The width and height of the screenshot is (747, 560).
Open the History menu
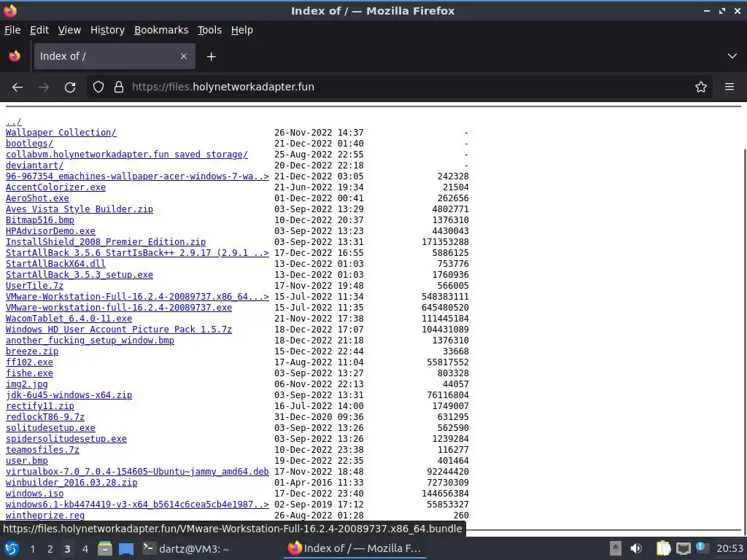pyautogui.click(x=107, y=30)
